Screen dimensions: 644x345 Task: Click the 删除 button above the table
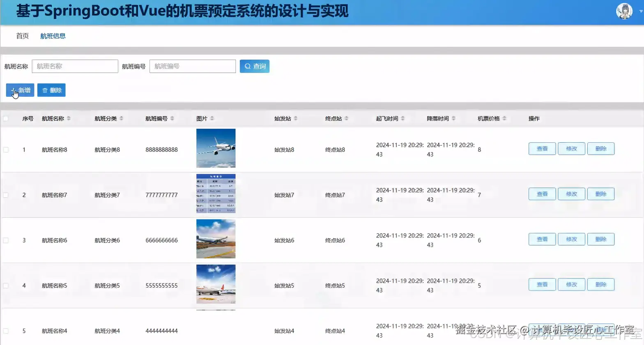point(51,90)
